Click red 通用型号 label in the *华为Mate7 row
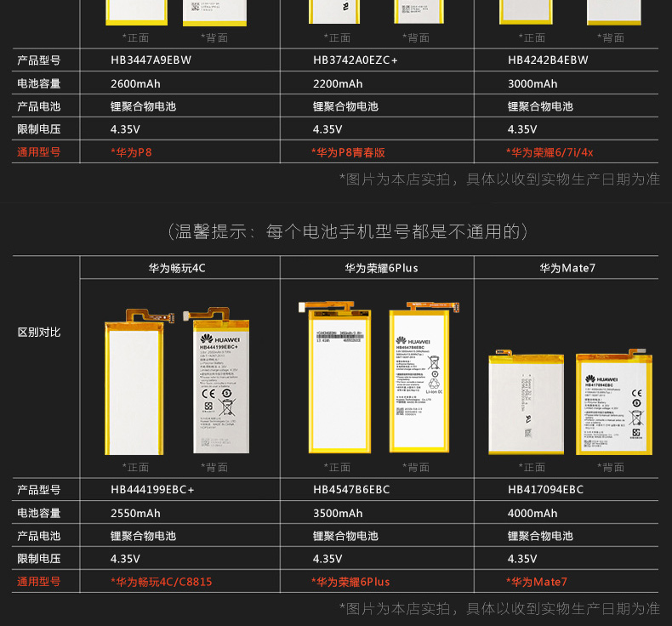Screen dimensions: 672x626 click(38, 582)
